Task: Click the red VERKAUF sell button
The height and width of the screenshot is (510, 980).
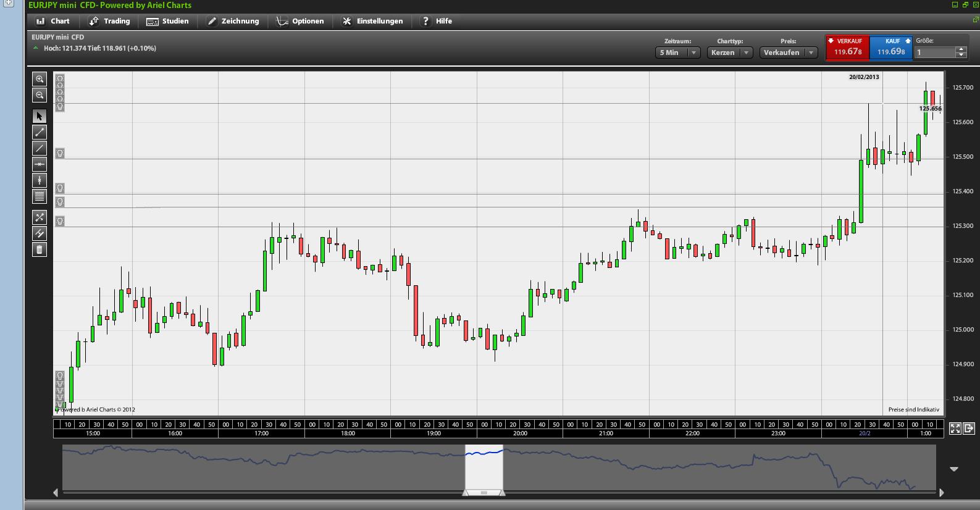Action: (848, 48)
